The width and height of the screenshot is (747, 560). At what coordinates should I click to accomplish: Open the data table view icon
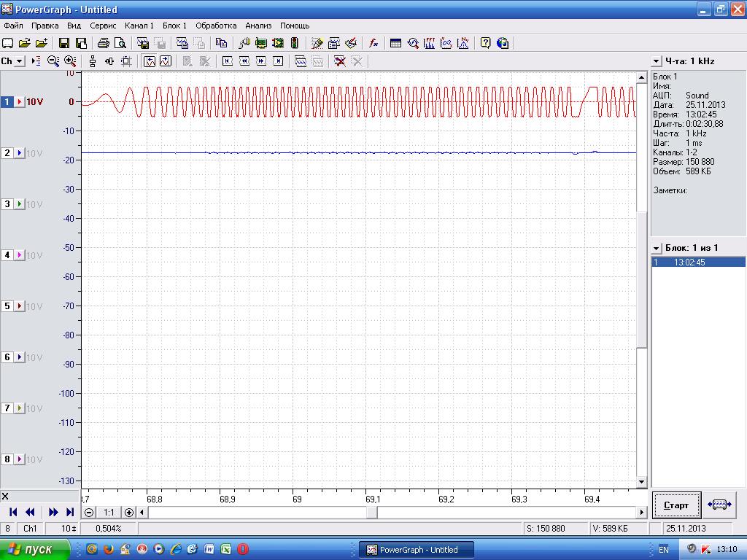(x=395, y=43)
